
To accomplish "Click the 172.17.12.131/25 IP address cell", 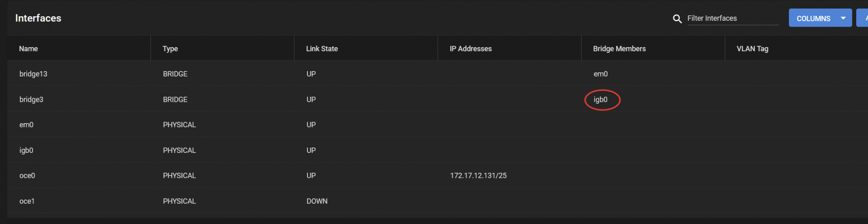I will click(478, 176).
